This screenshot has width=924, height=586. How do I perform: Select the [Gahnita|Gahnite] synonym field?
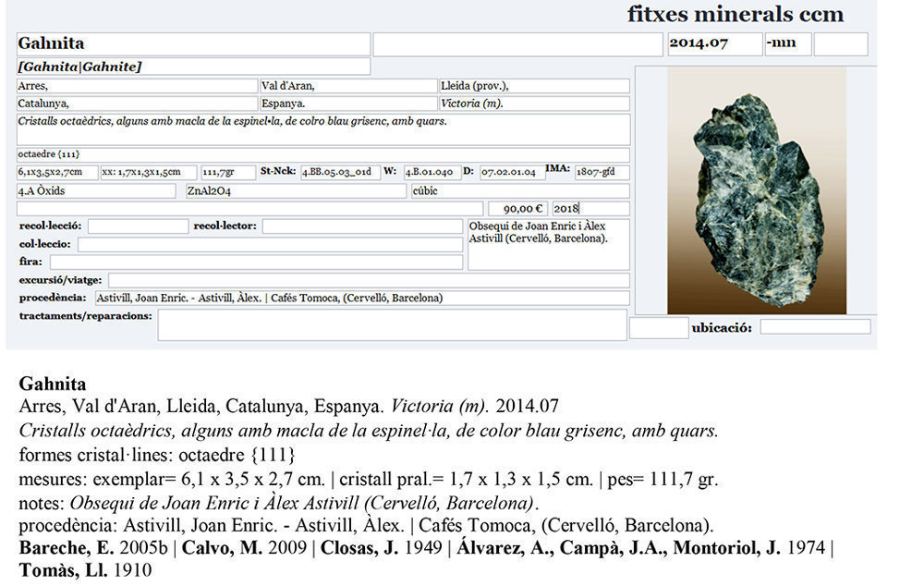[193, 66]
